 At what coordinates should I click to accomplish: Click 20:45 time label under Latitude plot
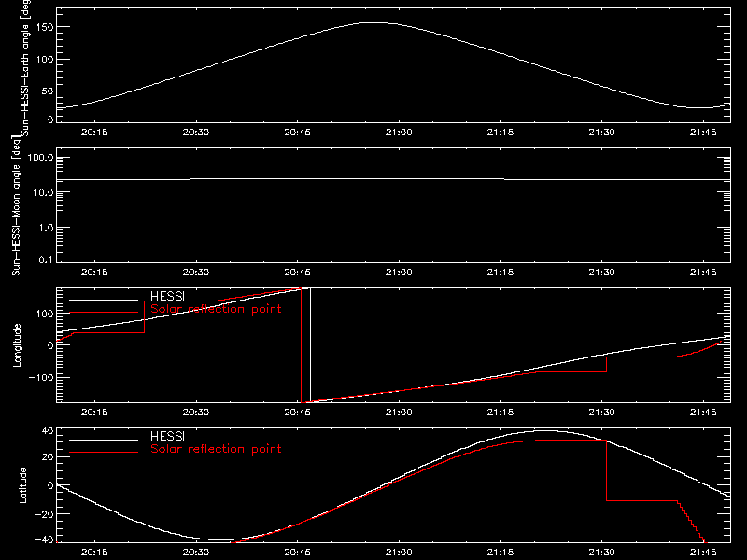(x=297, y=553)
